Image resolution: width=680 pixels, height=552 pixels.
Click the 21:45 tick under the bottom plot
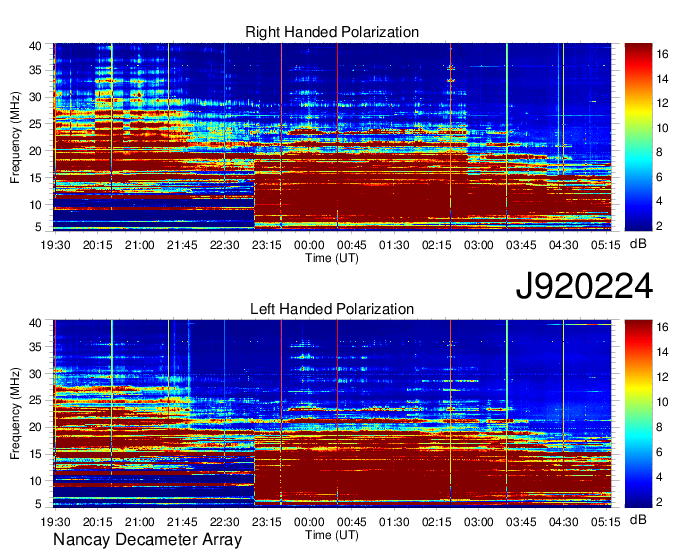pos(182,522)
